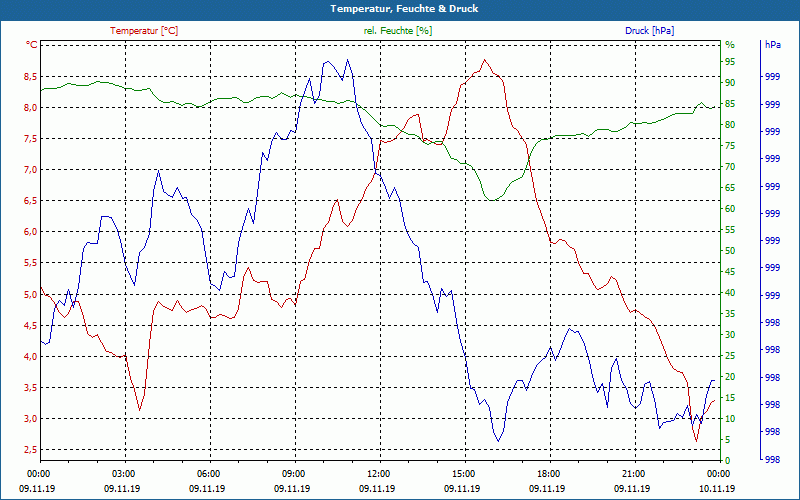Screen dimensions: 800x500
Task: Click the % unit label on humidity axis
Action: click(730, 45)
